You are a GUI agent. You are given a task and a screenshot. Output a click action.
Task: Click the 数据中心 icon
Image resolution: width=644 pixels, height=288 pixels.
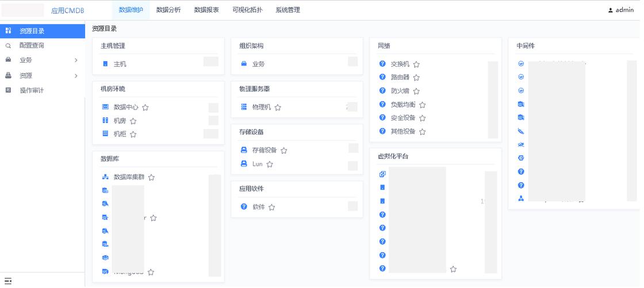tap(105, 107)
